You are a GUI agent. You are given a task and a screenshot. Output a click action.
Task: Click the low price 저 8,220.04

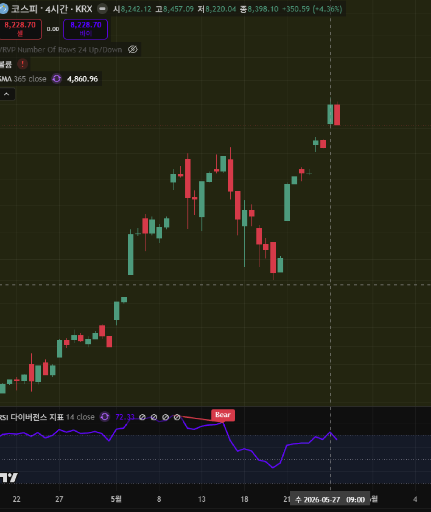(x=217, y=9)
